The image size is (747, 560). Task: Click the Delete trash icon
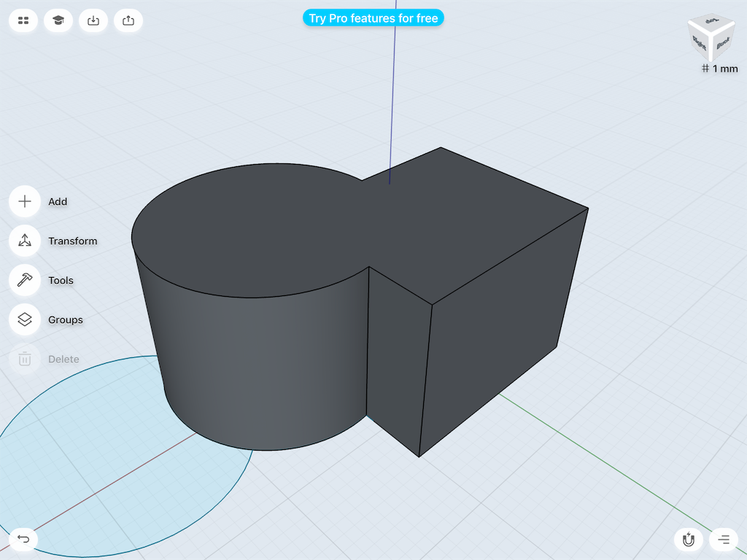click(x=25, y=359)
